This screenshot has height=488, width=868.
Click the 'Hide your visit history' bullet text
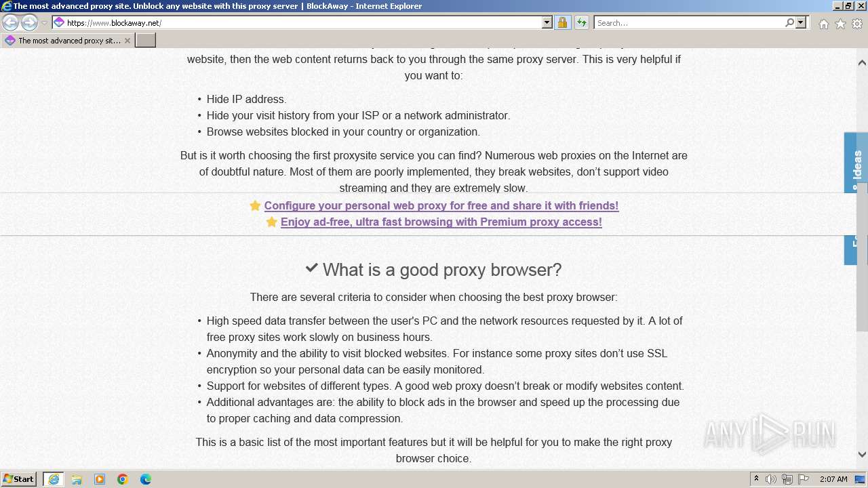point(358,115)
